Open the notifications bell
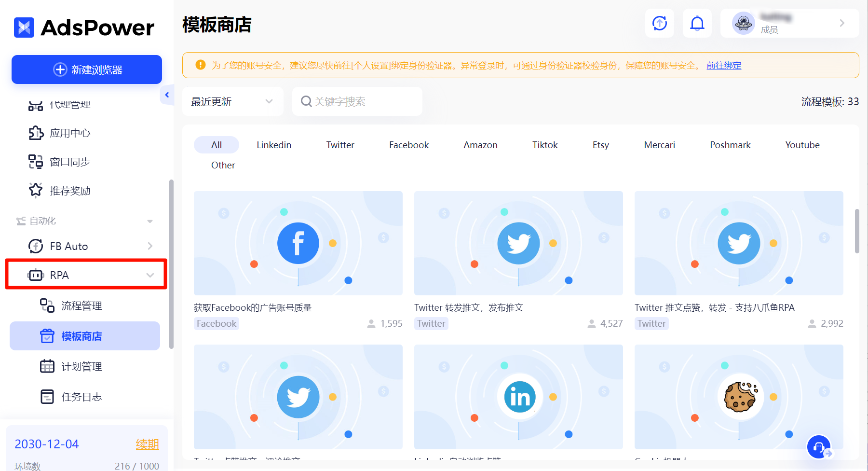 pos(697,23)
